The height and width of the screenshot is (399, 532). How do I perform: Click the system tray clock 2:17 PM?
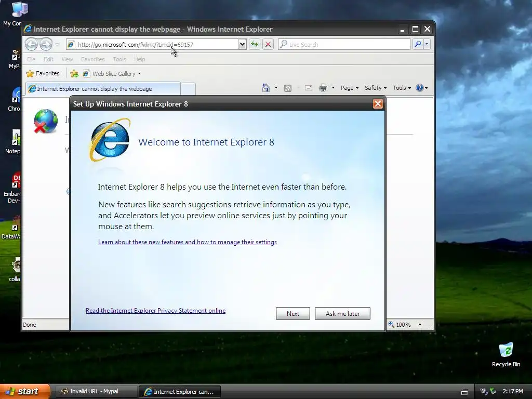click(x=513, y=391)
